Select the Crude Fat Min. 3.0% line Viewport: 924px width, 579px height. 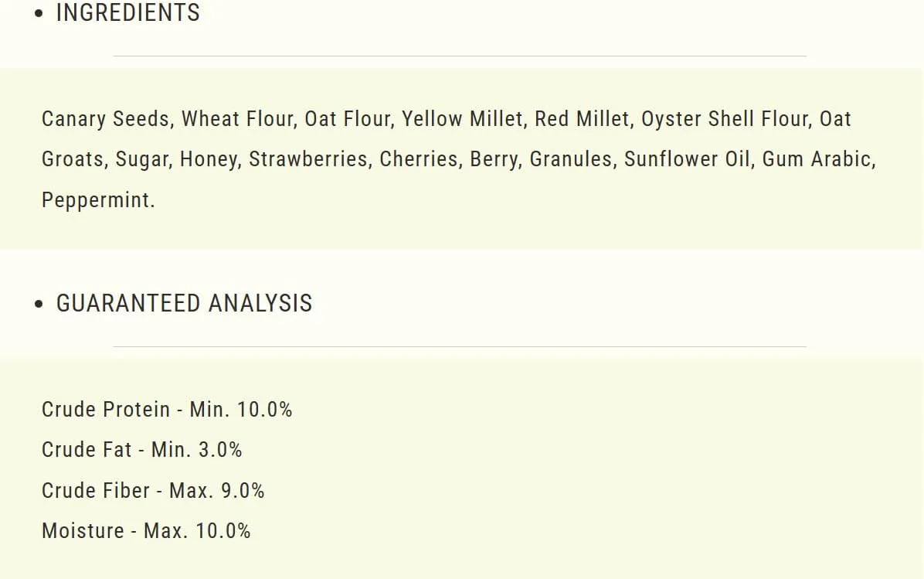pos(141,450)
